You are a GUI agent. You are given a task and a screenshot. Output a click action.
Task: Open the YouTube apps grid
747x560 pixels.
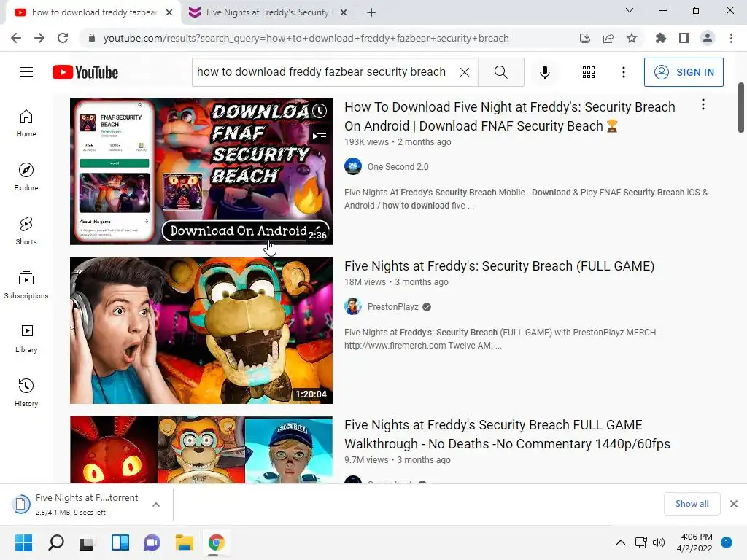tap(589, 72)
